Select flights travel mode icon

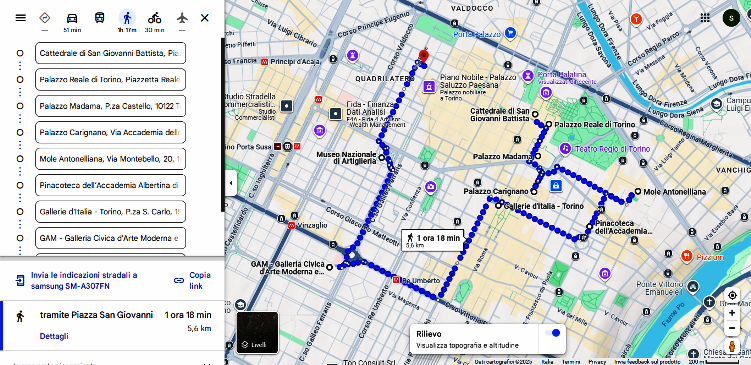tap(182, 18)
